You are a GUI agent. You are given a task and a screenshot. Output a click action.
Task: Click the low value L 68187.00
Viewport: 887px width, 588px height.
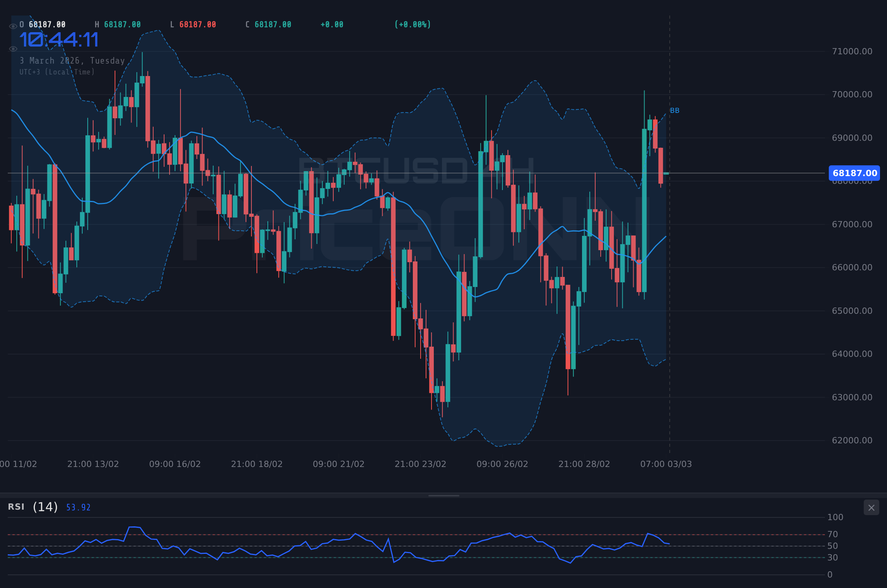[x=193, y=24]
